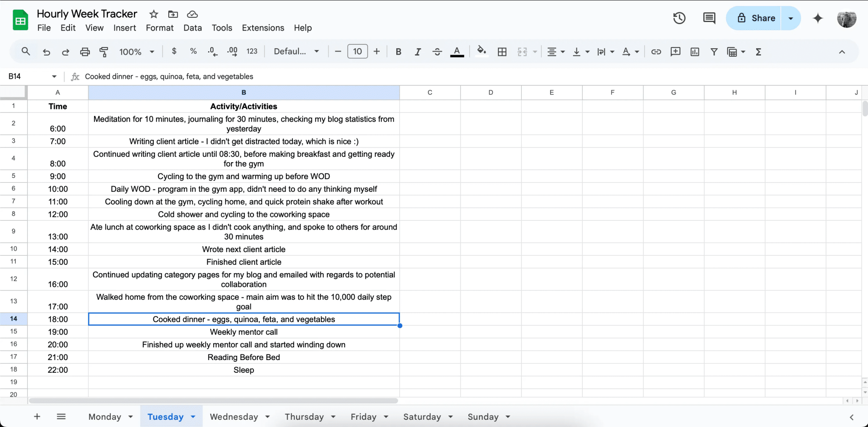Insert a comment on the cell
The height and width of the screenshot is (427, 868).
[x=675, y=51]
